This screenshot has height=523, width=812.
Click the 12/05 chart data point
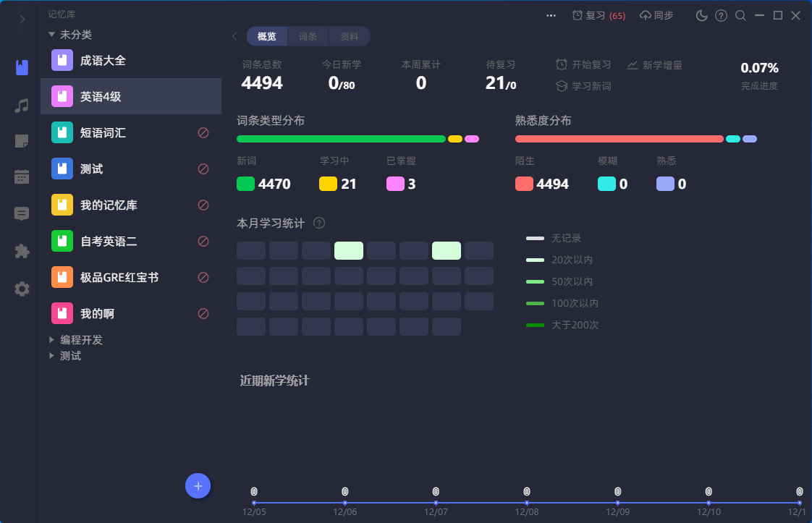[x=254, y=503]
